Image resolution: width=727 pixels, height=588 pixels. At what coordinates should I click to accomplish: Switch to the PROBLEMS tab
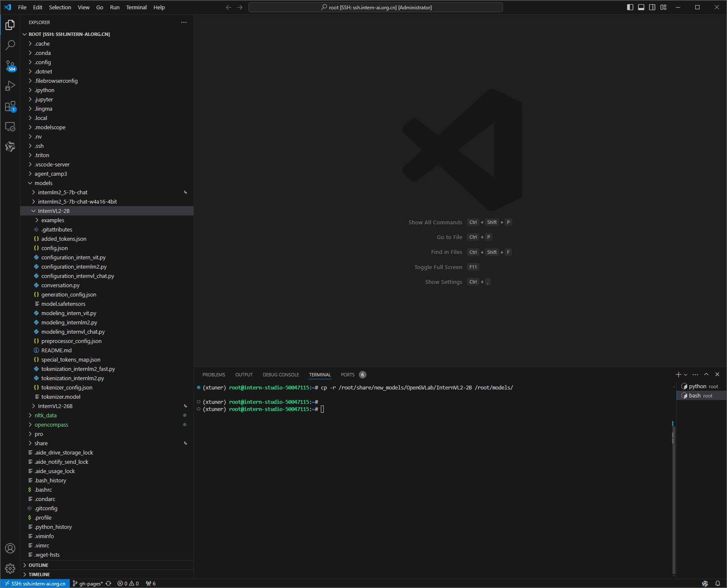(x=213, y=375)
